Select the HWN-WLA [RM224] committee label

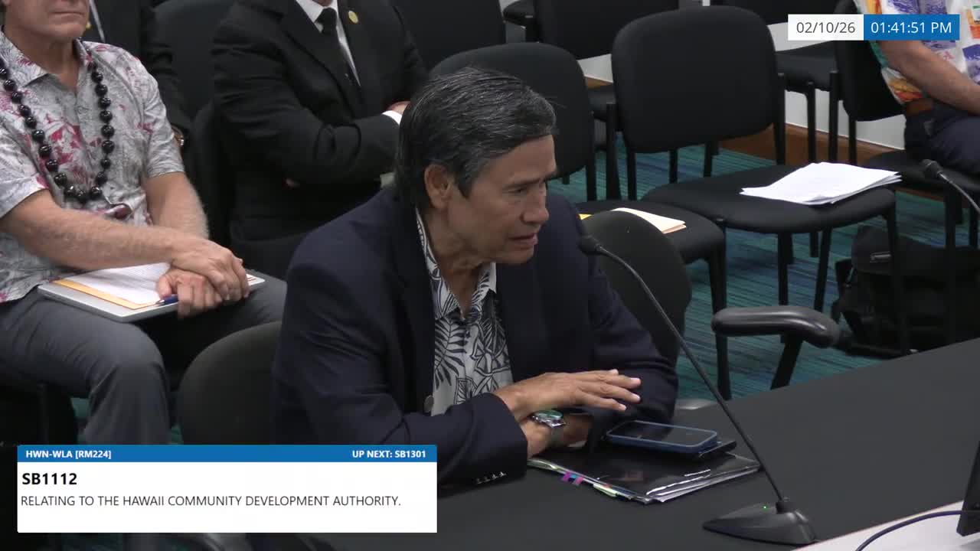coord(68,454)
